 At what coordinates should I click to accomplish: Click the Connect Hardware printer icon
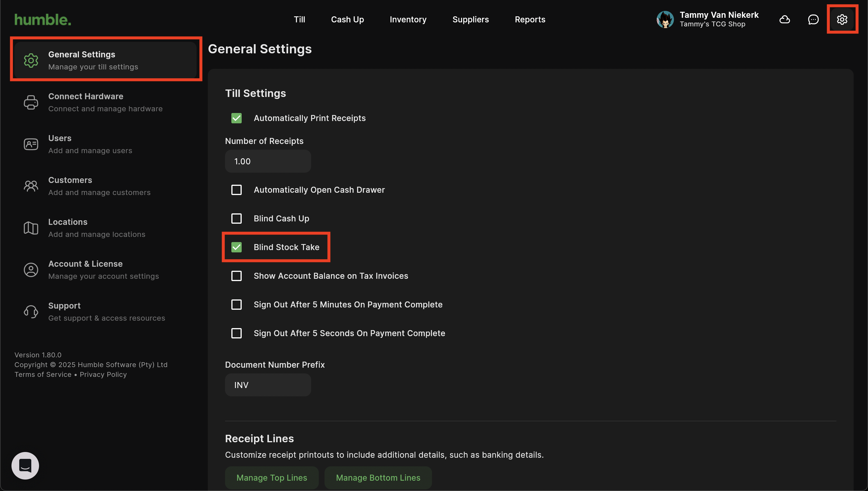click(x=31, y=102)
